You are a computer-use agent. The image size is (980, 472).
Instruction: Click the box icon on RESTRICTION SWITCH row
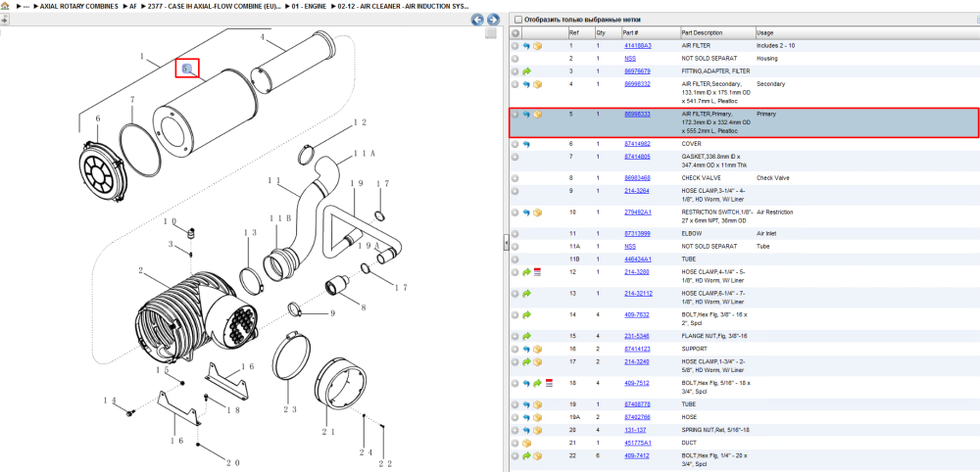point(537,212)
